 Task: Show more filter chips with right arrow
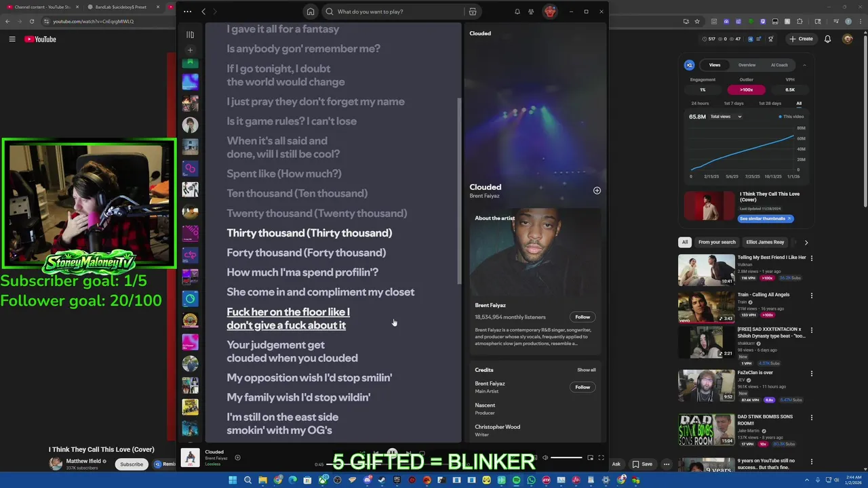pyautogui.click(x=806, y=242)
